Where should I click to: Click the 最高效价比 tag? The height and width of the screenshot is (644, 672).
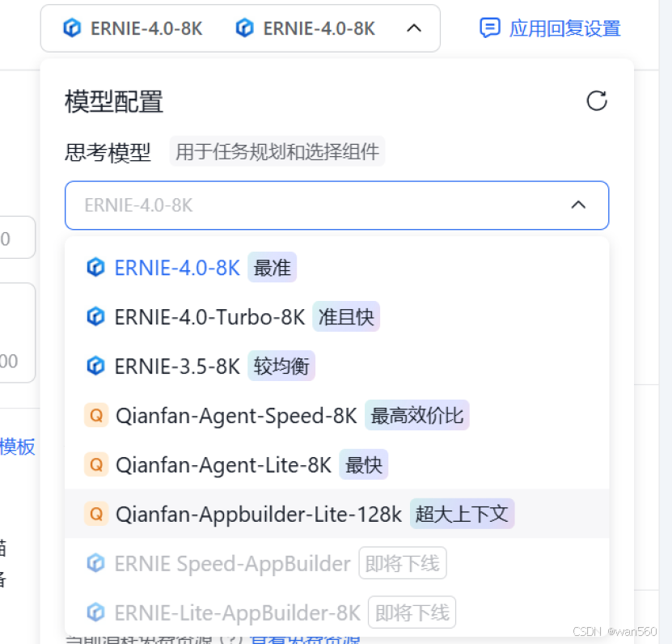tap(417, 416)
